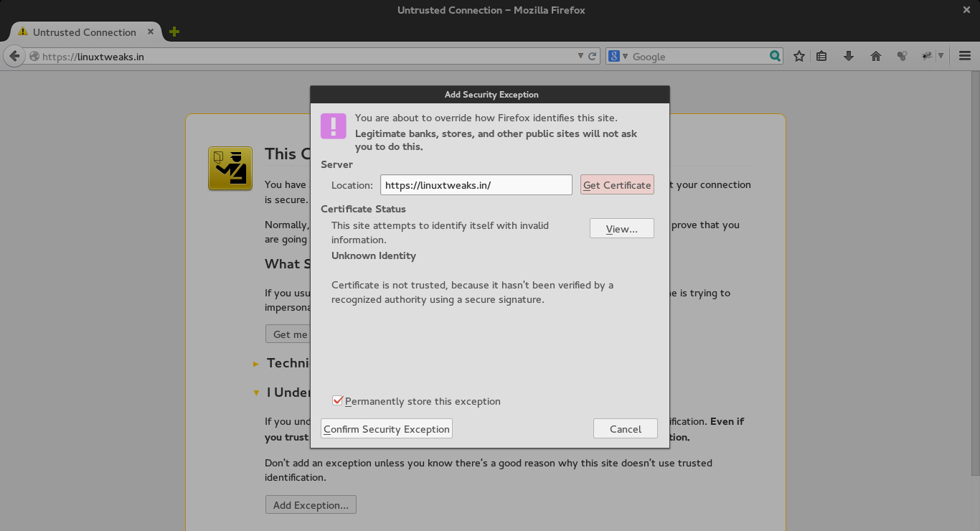
Task: Click the Google search engine icon
Action: click(613, 56)
